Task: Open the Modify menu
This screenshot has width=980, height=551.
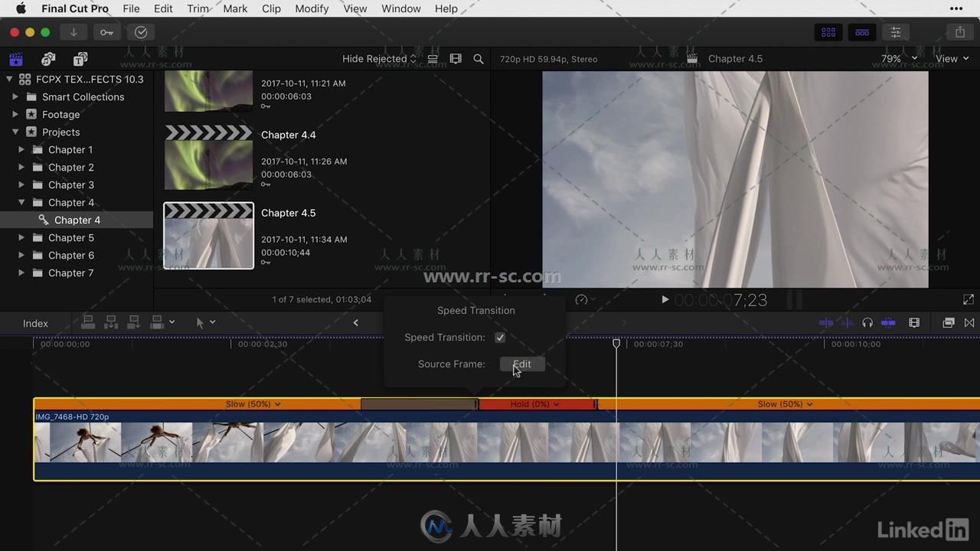Action: pyautogui.click(x=312, y=8)
